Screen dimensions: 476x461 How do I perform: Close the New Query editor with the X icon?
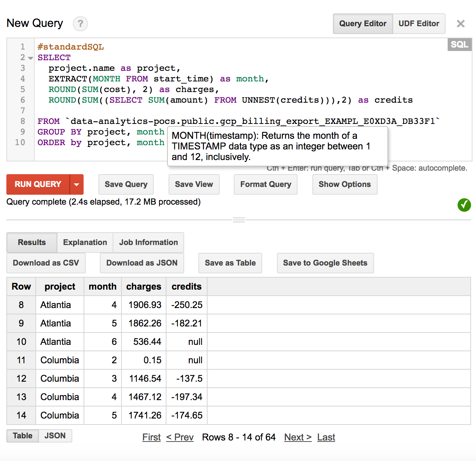click(x=461, y=24)
